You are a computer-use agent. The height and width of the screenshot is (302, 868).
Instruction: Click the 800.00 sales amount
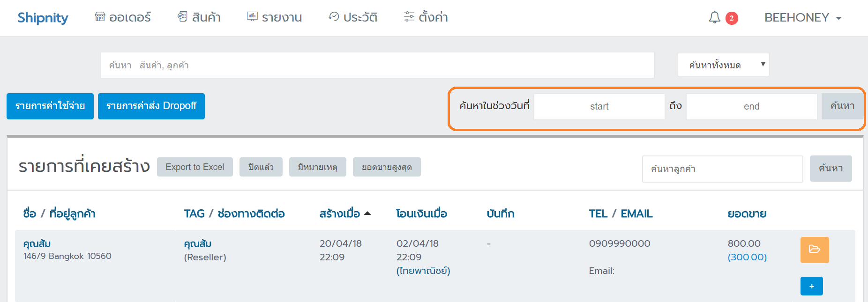pos(744,243)
